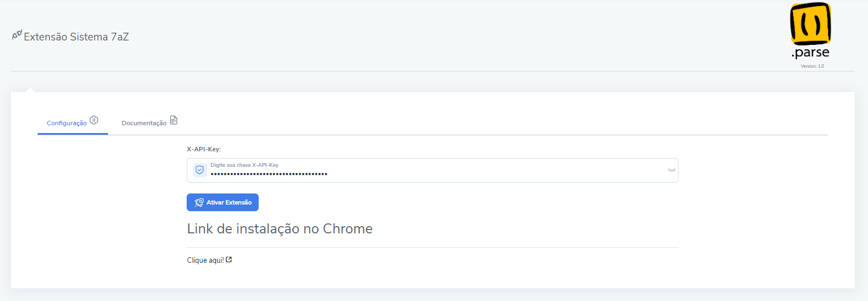Open the Documentação tab
Screen dimensions: 868x301
pos(150,122)
